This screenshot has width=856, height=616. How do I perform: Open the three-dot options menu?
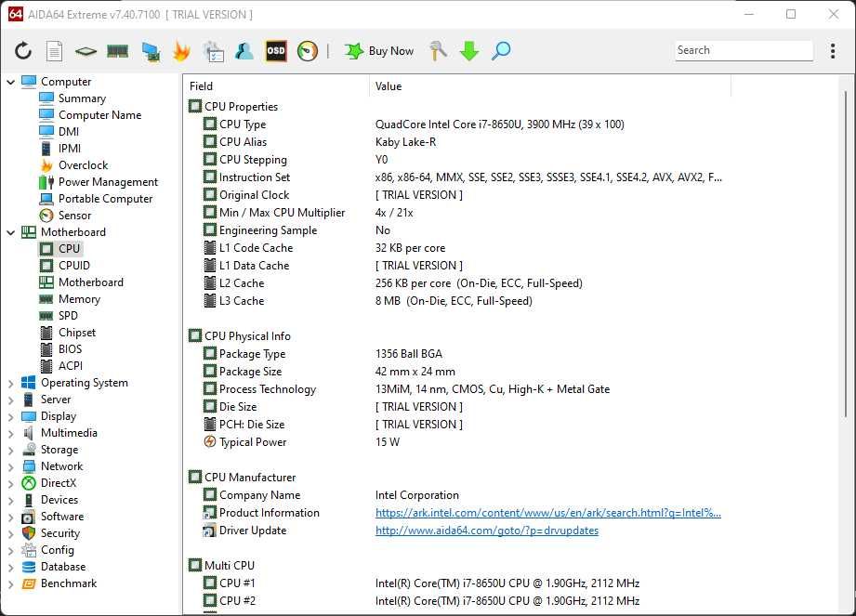point(833,51)
